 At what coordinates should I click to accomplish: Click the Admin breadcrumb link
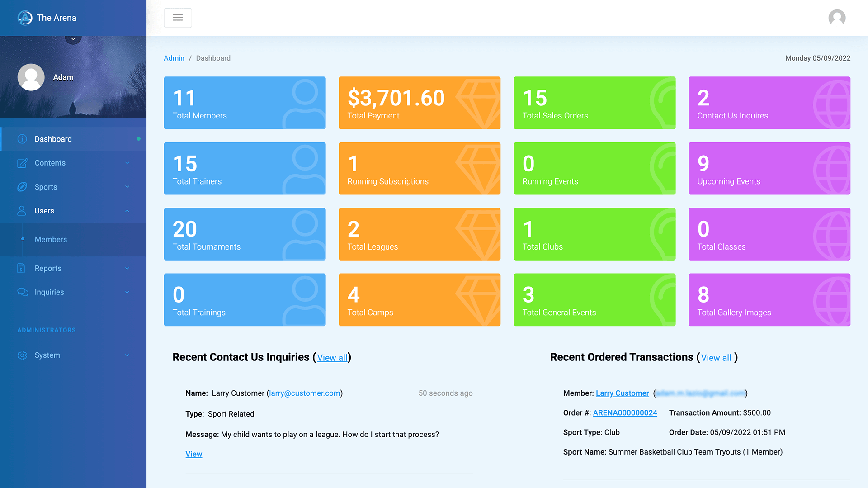coord(174,58)
